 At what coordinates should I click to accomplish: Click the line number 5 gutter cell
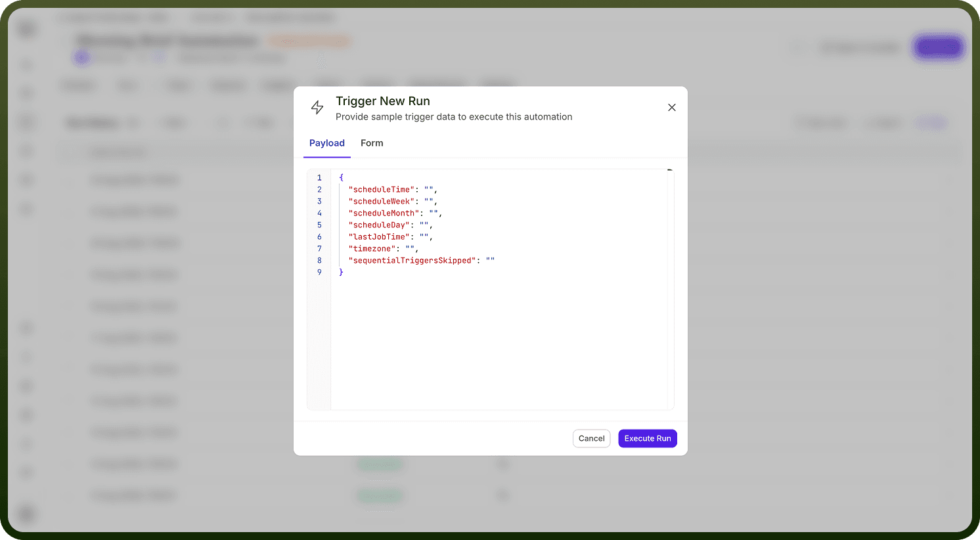pyautogui.click(x=320, y=225)
